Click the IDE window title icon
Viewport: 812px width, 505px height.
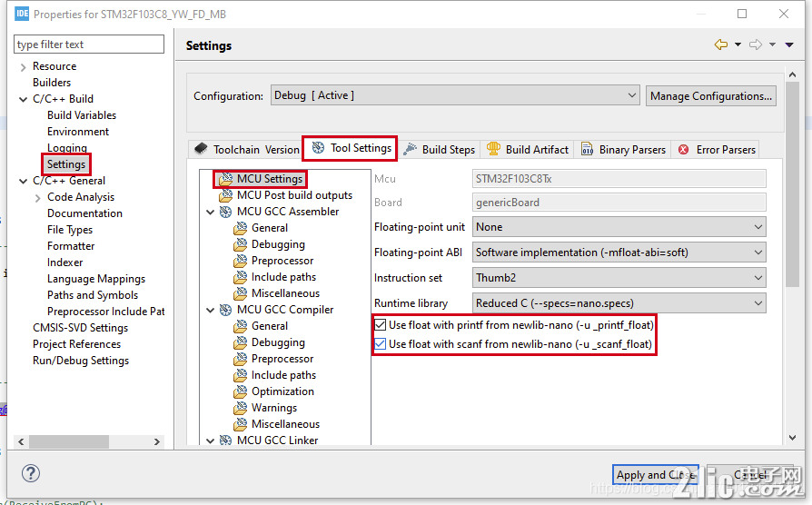pos(22,14)
